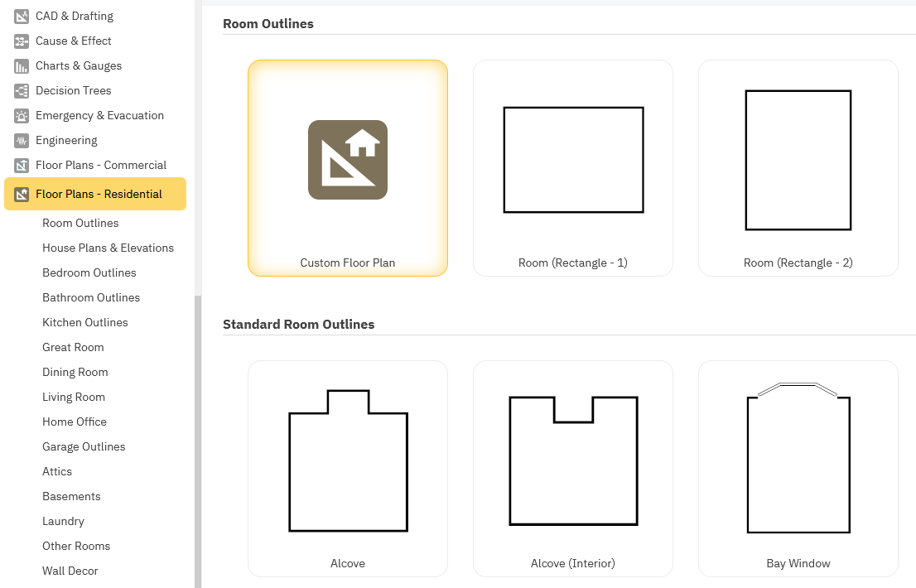Screen dimensions: 916x588
Task: Select the Room (Rectangle - 1) template
Action: click(x=573, y=167)
